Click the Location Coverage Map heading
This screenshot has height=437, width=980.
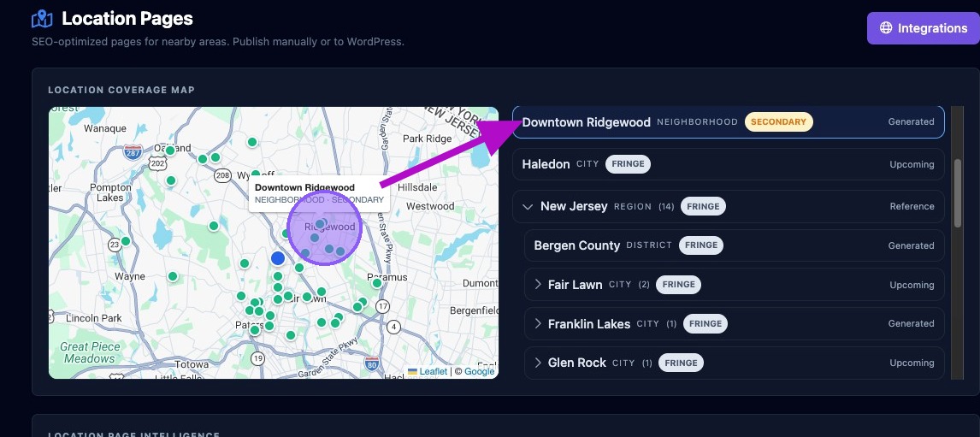coord(122,90)
